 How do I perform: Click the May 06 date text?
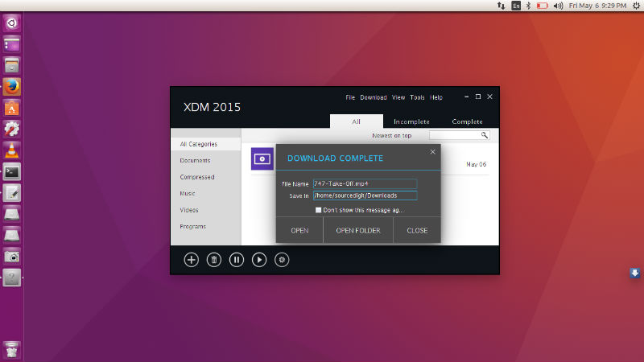(x=476, y=164)
